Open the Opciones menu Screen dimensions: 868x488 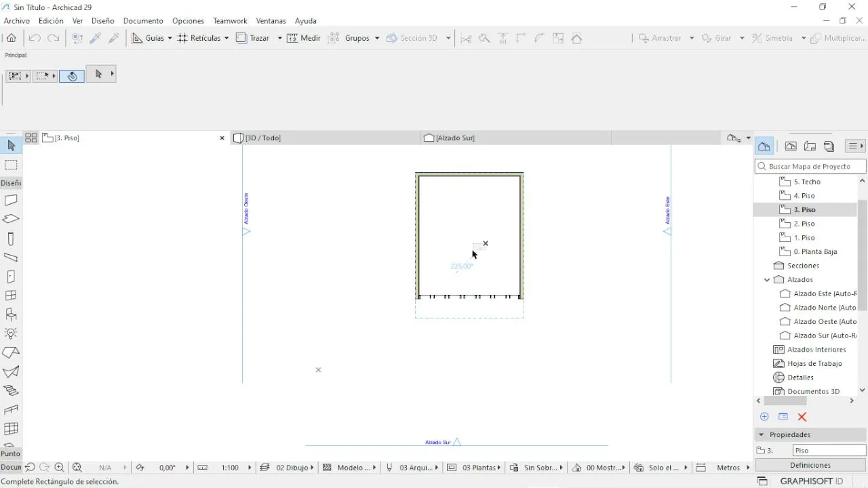click(188, 21)
